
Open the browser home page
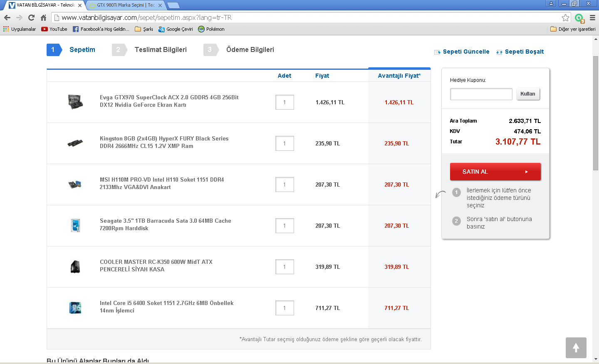43,17
